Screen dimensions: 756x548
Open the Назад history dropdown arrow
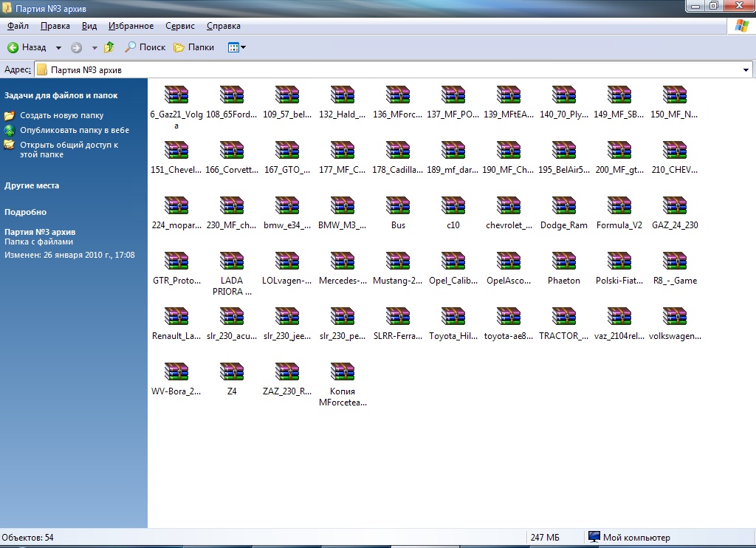tap(58, 47)
